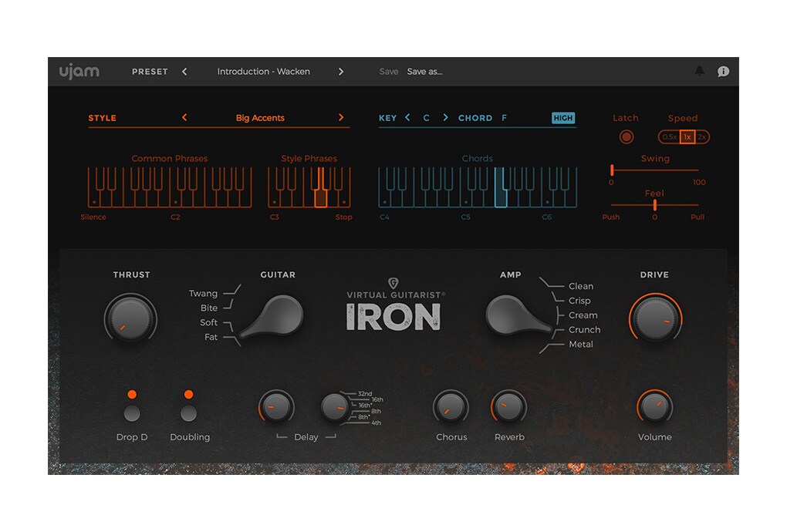Image resolution: width=787 pixels, height=532 pixels.
Task: Select next style arrow
Action: pyautogui.click(x=341, y=117)
